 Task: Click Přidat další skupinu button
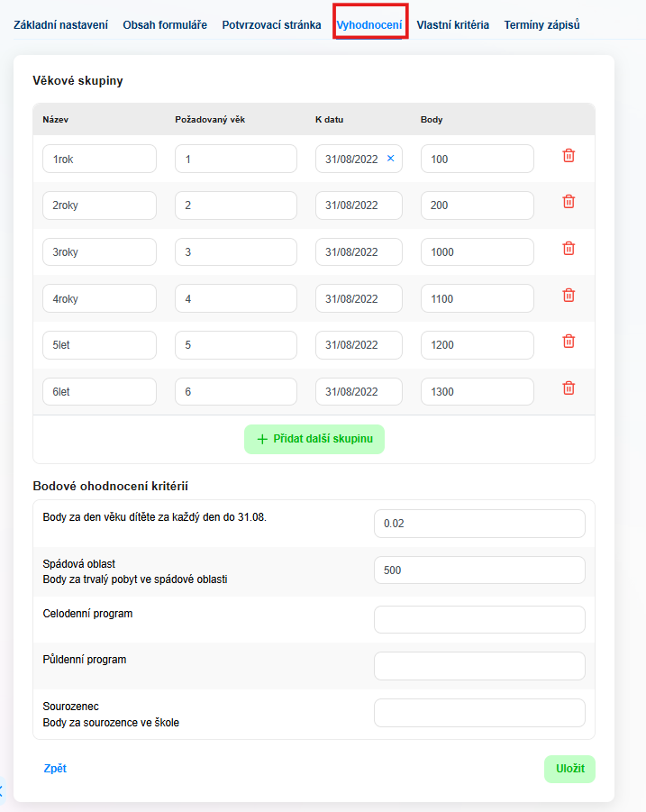pyautogui.click(x=314, y=439)
